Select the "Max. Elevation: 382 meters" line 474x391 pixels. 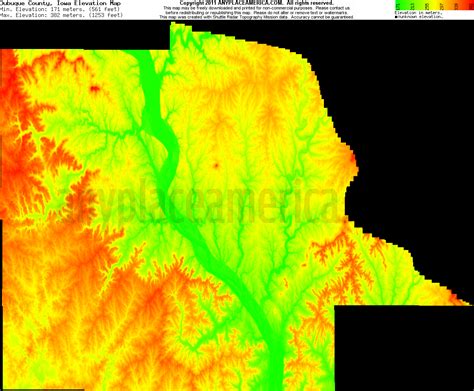click(61, 15)
